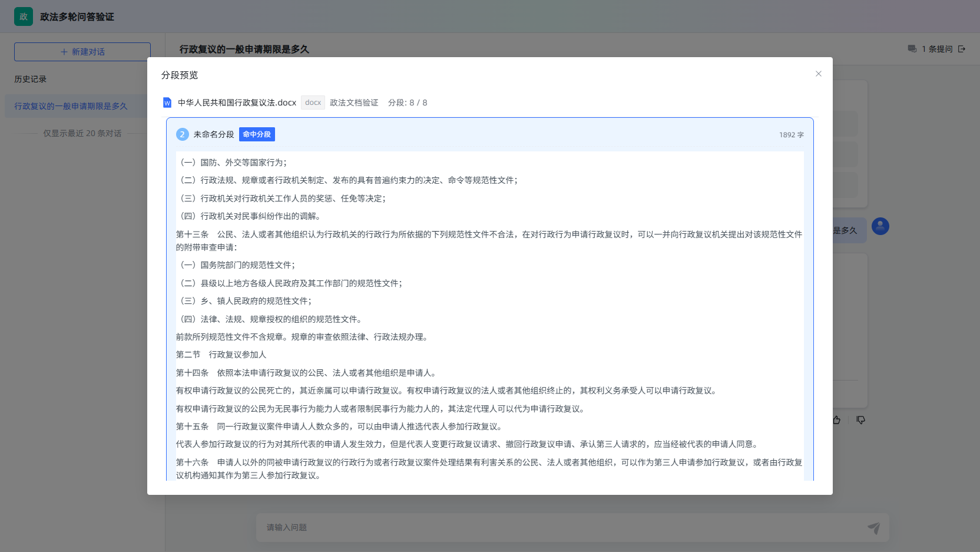Click the send paper-plane icon
Image resolution: width=980 pixels, height=552 pixels.
pyautogui.click(x=873, y=528)
